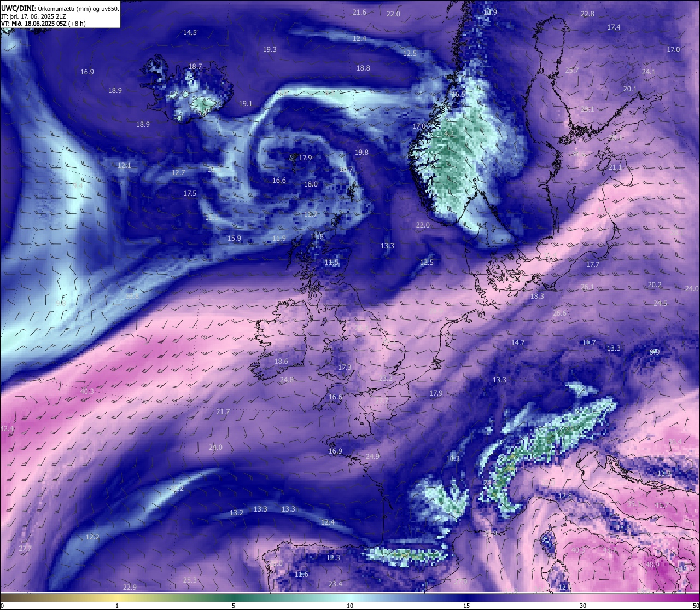Click the 12.8 value over northern Italy
Screen dimensions: 700x610
[x=565, y=496]
